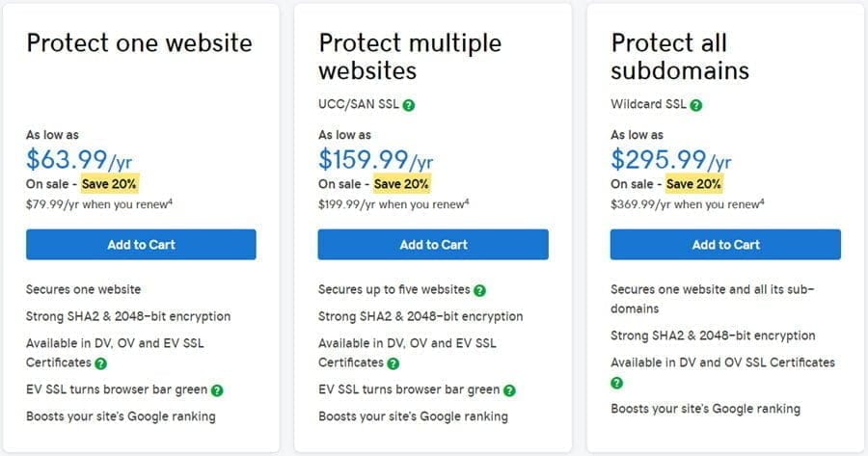Click 'Save 20%' badge under $63.99/yr

click(110, 183)
